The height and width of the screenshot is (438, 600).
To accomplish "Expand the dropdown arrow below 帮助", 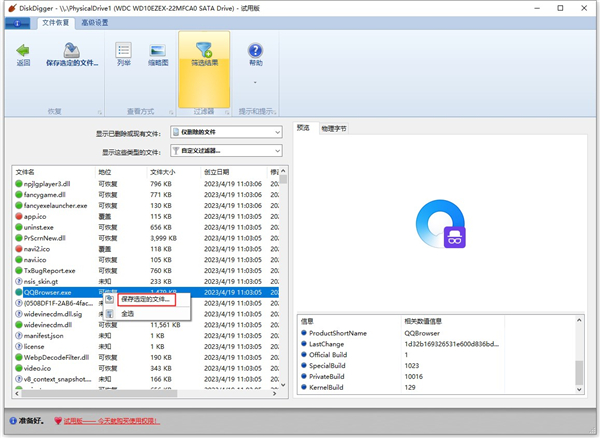I will (x=255, y=83).
